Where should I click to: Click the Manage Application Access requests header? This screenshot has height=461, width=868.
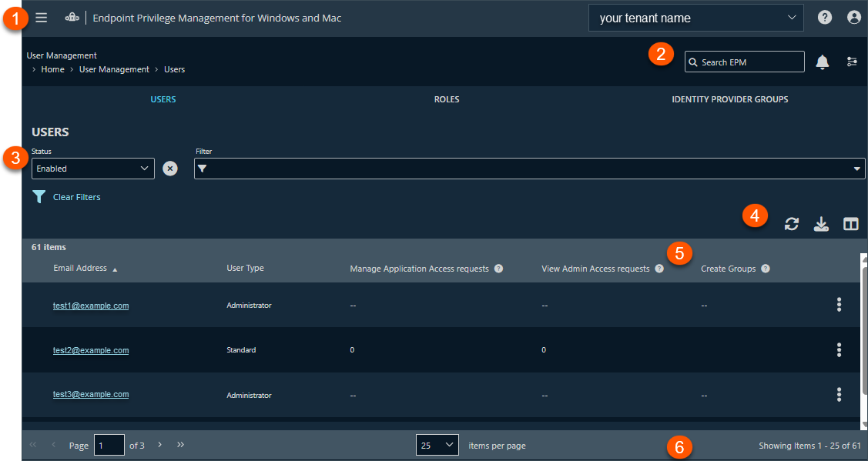coord(419,269)
